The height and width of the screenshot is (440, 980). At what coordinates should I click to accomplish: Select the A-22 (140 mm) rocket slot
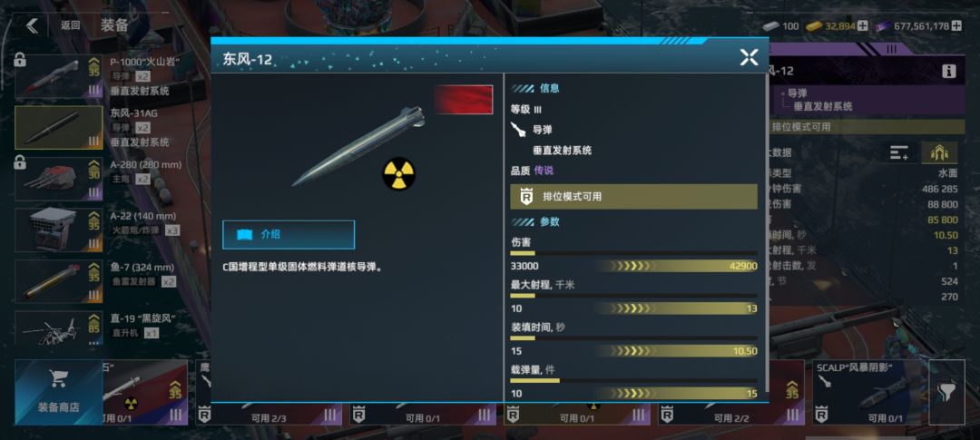coord(59,230)
